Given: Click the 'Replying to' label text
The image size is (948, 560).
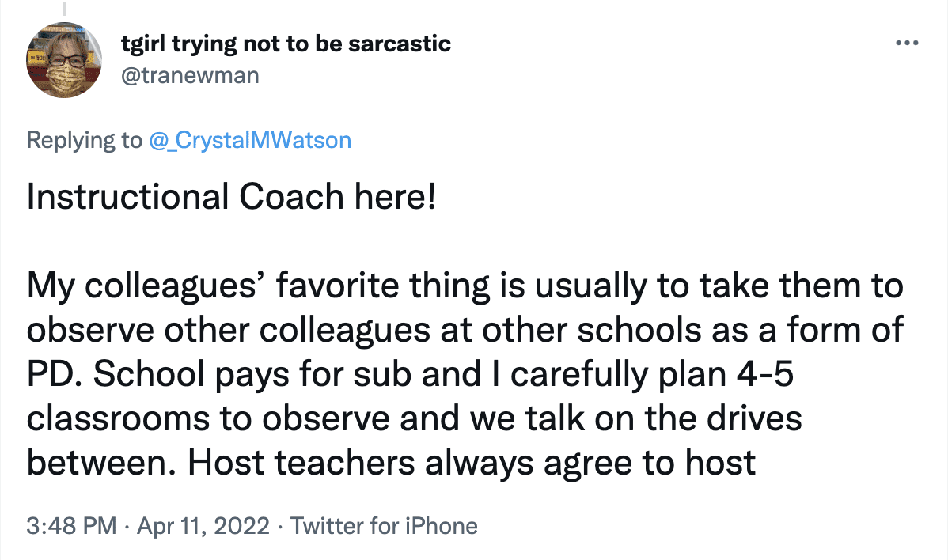Looking at the screenshot, I should (84, 140).
